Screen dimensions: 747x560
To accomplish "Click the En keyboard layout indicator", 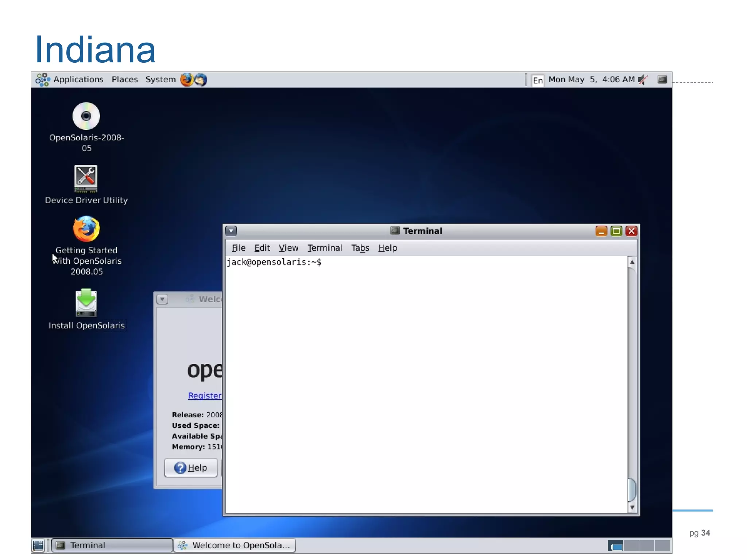I will pos(538,80).
